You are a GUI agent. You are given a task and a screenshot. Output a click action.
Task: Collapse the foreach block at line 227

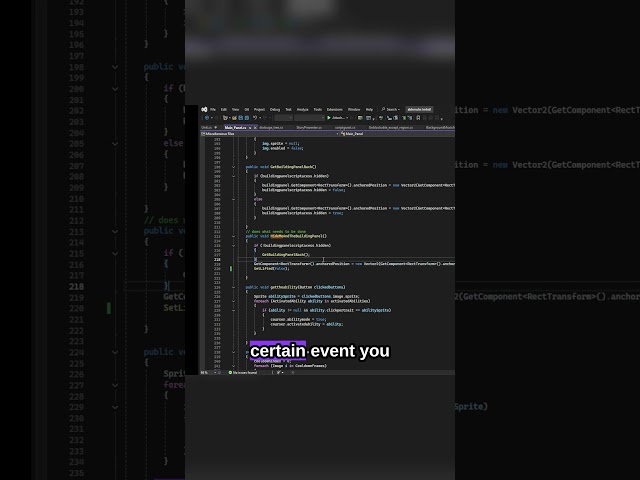233,301
